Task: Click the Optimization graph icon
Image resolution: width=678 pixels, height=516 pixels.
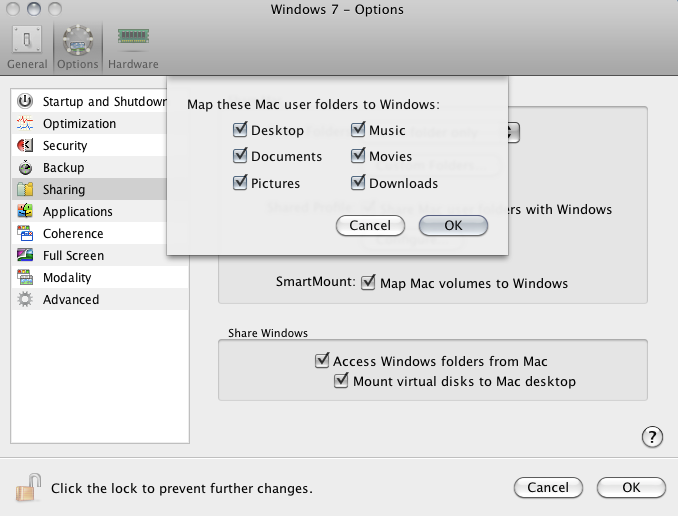Action: pyautogui.click(x=25, y=123)
